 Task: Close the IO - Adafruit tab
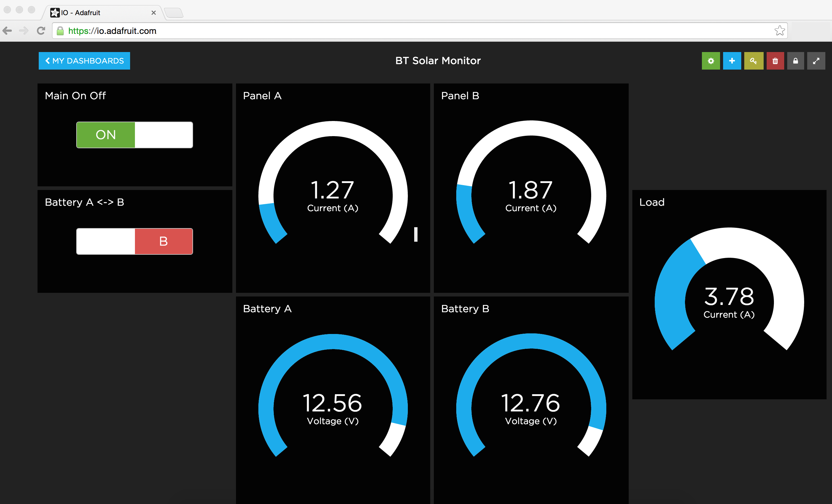154,12
